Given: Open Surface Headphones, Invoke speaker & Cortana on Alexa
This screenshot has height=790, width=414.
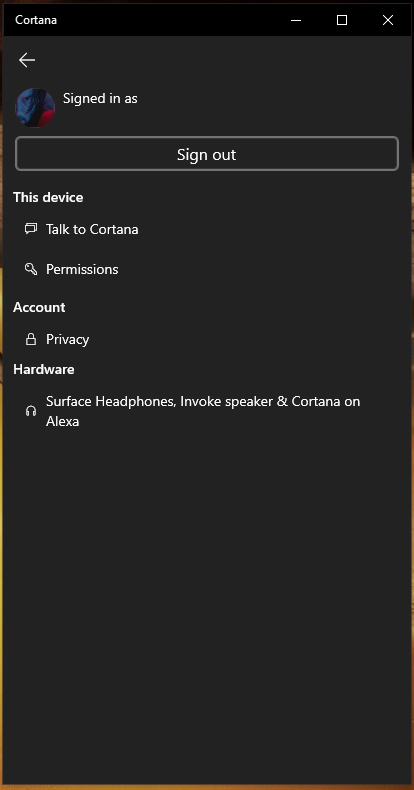Looking at the screenshot, I should pyautogui.click(x=207, y=411).
